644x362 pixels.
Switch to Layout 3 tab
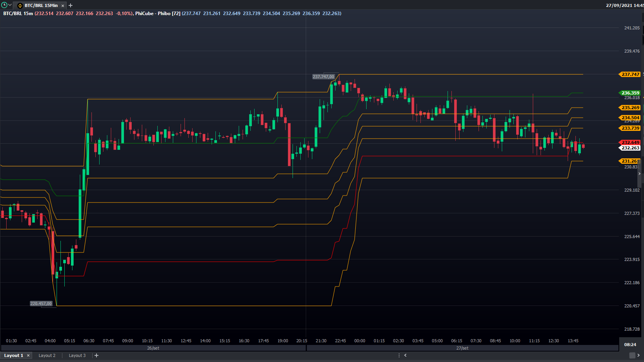tap(77, 355)
